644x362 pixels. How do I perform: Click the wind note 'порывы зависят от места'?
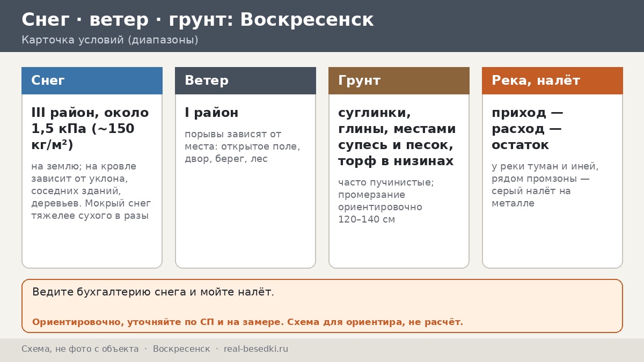pos(243,146)
